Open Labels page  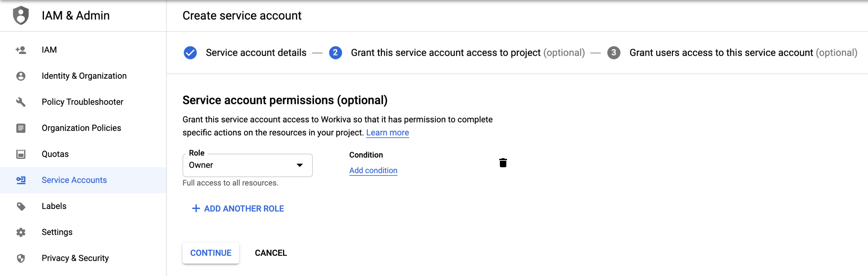tap(83, 206)
